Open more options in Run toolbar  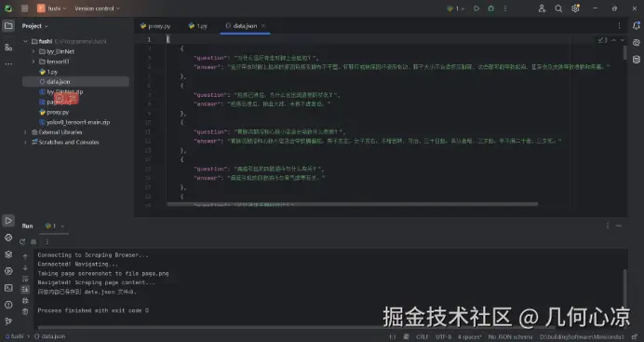tap(47, 241)
